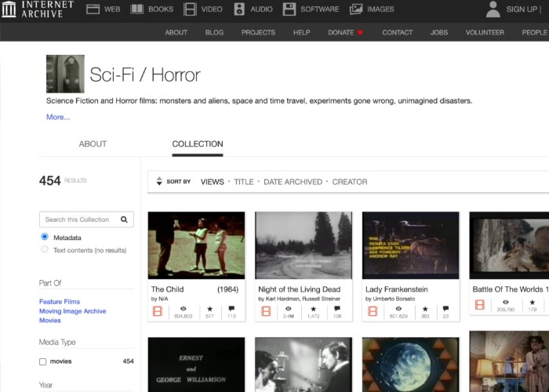Screen dimensions: 549x392
Task: Click reviews bubble on Night of the Living Dead
Action: (x=337, y=309)
